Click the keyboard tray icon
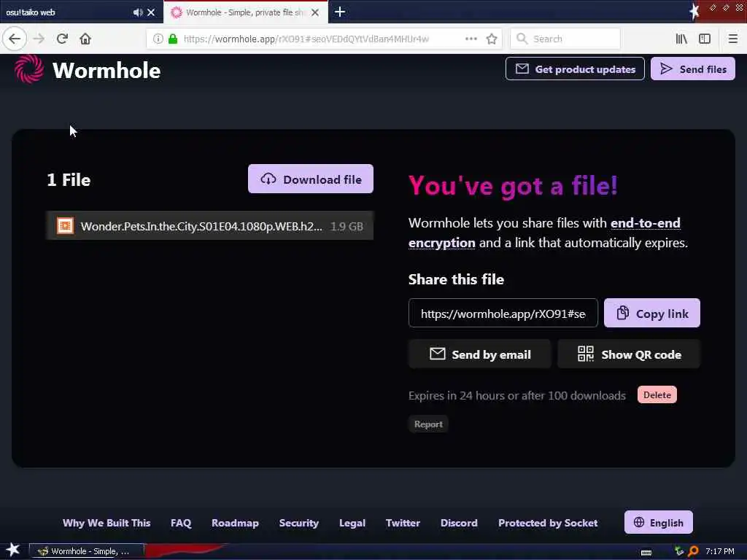 point(646,553)
